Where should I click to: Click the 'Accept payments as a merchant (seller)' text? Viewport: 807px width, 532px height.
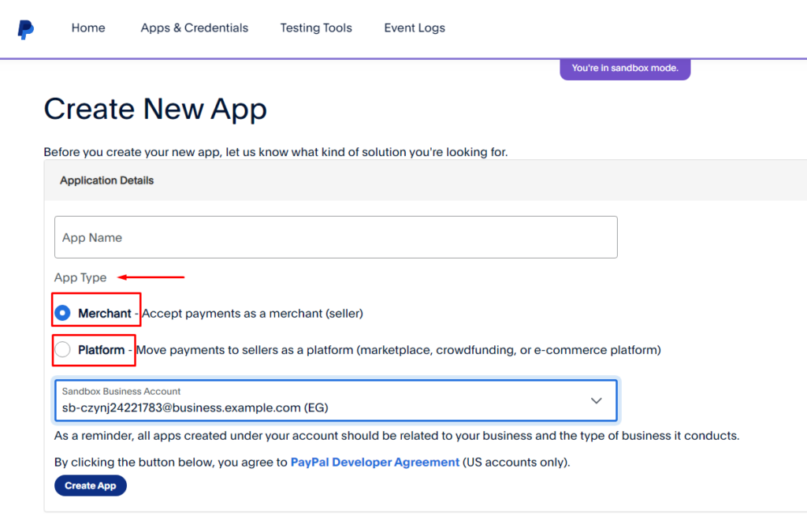pos(252,314)
